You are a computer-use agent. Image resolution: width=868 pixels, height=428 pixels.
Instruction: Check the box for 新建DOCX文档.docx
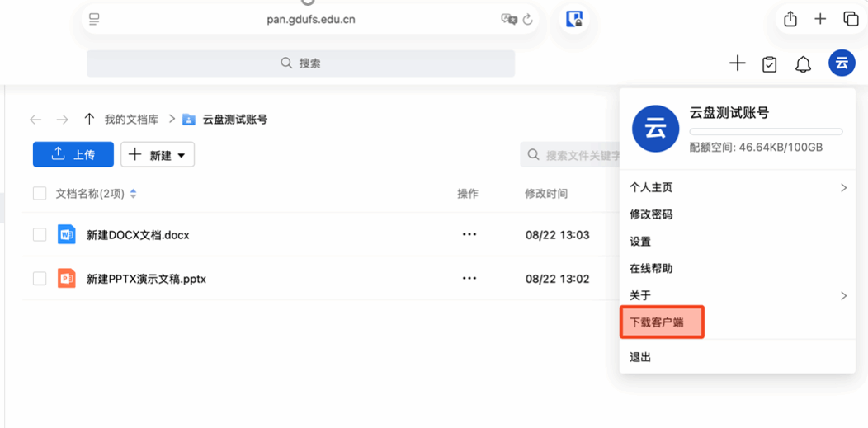[40, 235]
